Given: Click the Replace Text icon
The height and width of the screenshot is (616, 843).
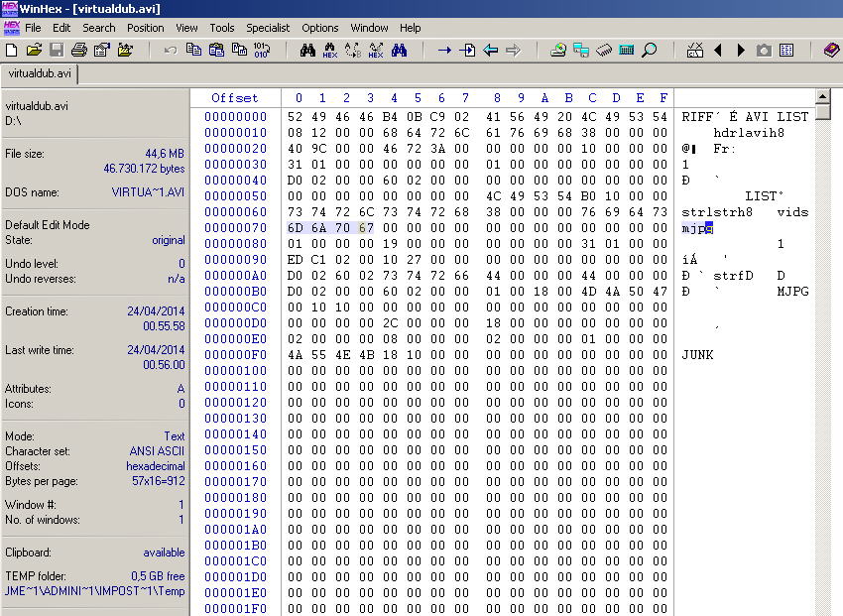Looking at the screenshot, I should click(x=353, y=51).
